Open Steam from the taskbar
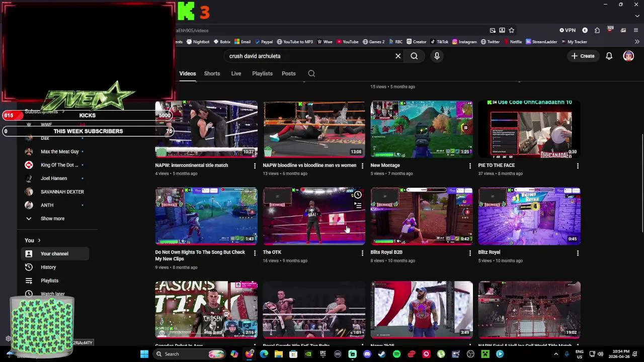 pyautogui.click(x=382, y=354)
